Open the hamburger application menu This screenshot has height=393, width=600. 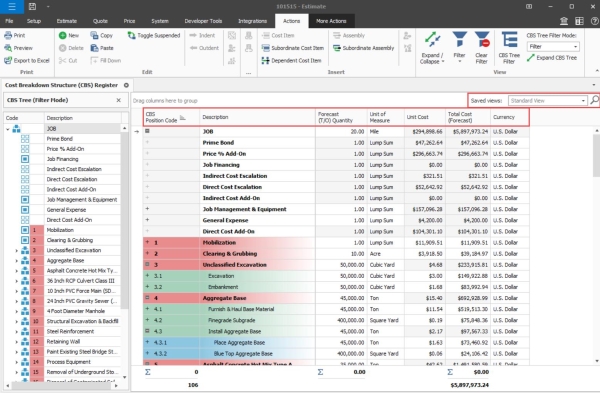pos(12,7)
